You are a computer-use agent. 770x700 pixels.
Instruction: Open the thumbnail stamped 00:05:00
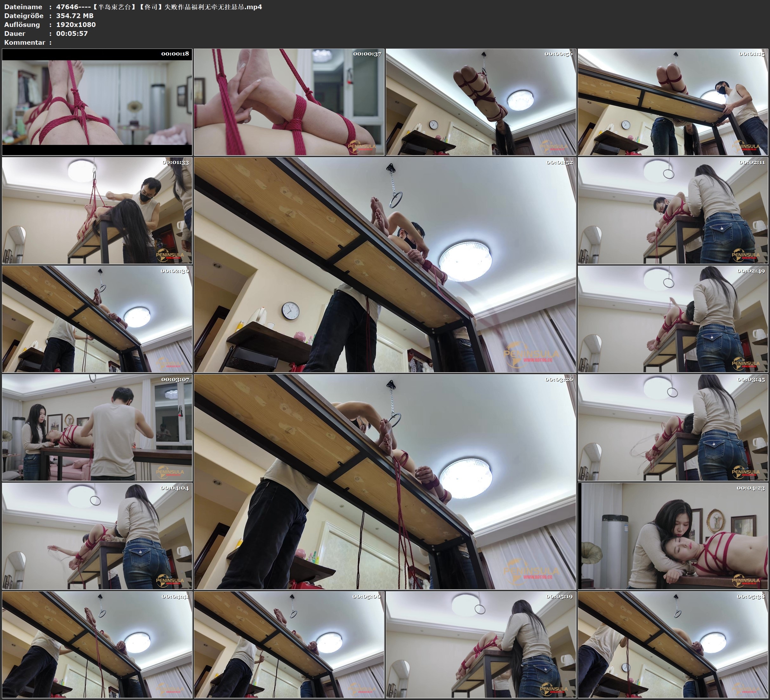pyautogui.click(x=289, y=644)
